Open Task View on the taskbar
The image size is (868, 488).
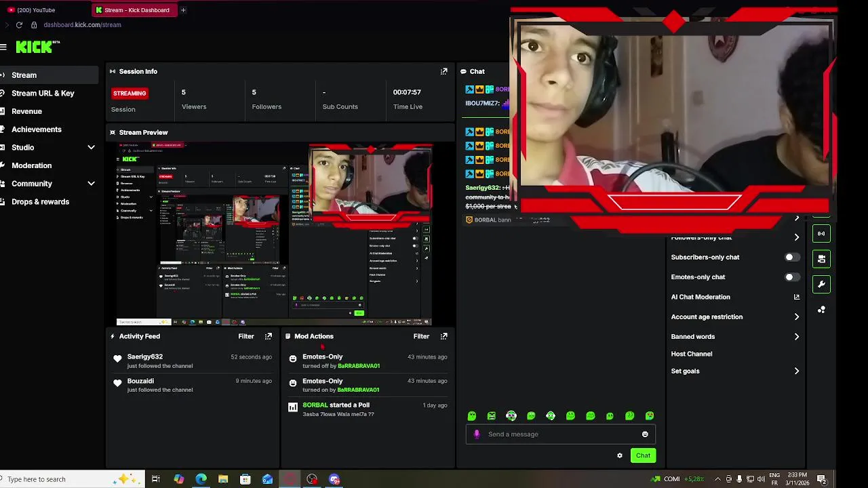pyautogui.click(x=156, y=479)
